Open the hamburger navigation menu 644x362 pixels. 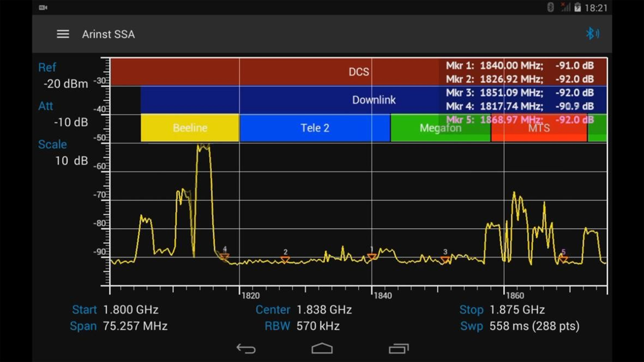tap(63, 34)
